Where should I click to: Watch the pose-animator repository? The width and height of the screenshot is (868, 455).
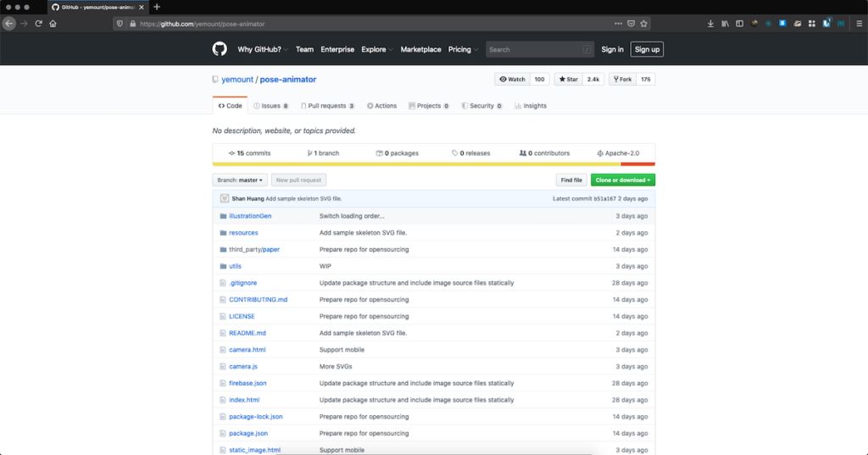click(x=513, y=79)
